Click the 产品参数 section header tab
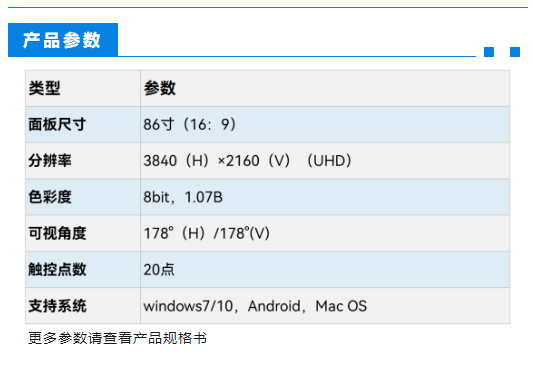Image resolution: width=533 pixels, height=374 pixels. click(63, 40)
